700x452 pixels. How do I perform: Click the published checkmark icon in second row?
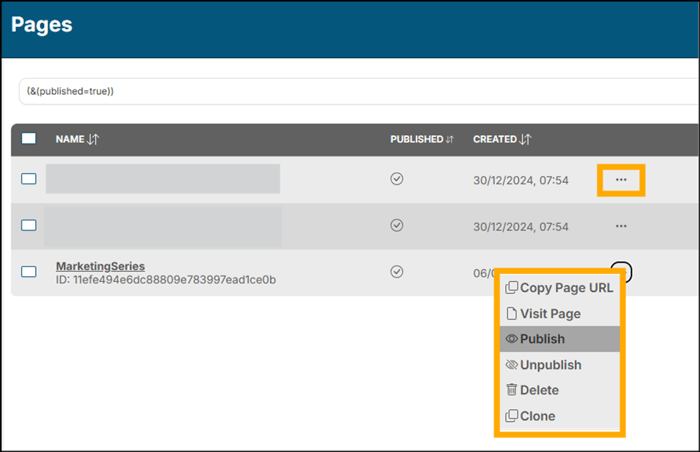click(x=397, y=226)
